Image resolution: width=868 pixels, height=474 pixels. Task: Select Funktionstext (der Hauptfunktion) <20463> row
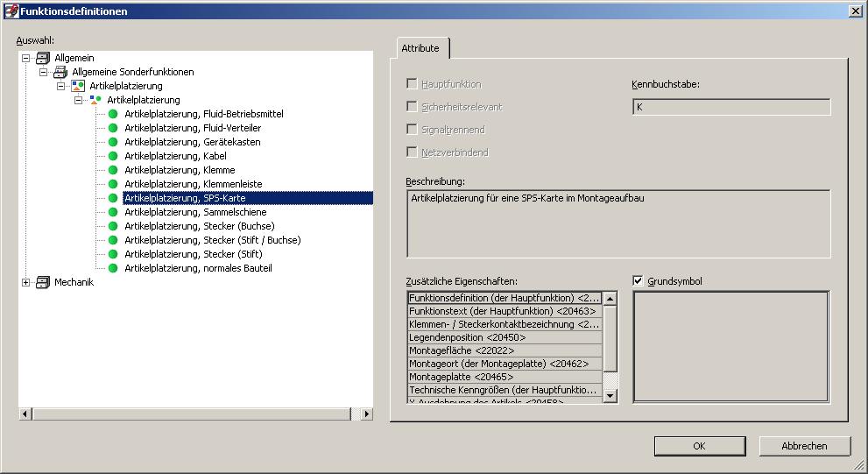pyautogui.click(x=505, y=311)
